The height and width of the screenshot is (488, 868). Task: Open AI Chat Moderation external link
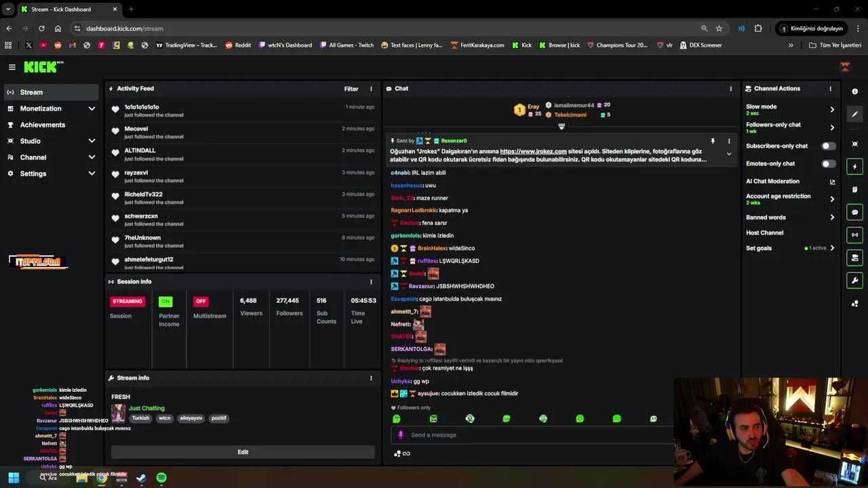click(x=832, y=182)
